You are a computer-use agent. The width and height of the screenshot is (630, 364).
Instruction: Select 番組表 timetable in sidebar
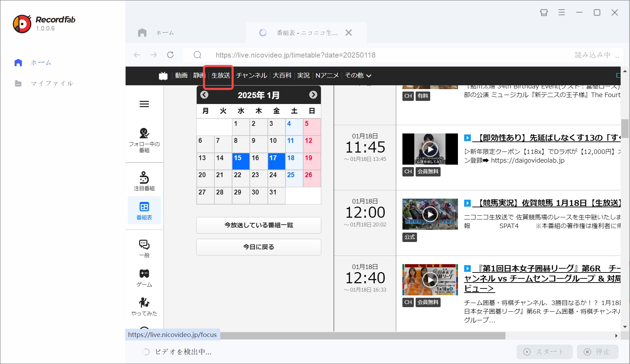pos(144,211)
